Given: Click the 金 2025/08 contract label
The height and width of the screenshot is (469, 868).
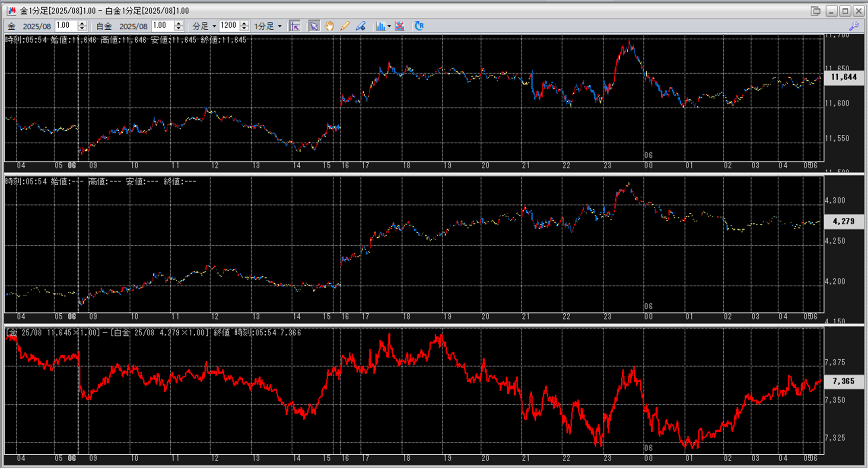Looking at the screenshot, I should [x=37, y=26].
